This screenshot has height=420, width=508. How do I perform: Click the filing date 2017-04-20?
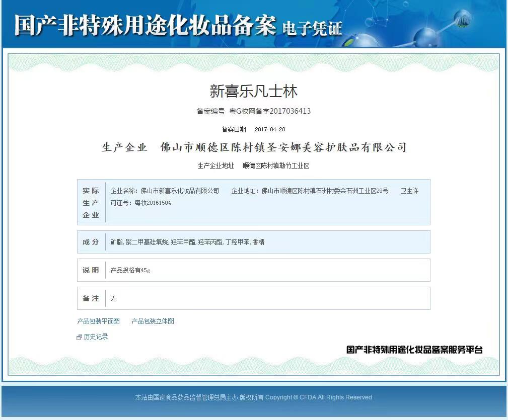point(270,129)
